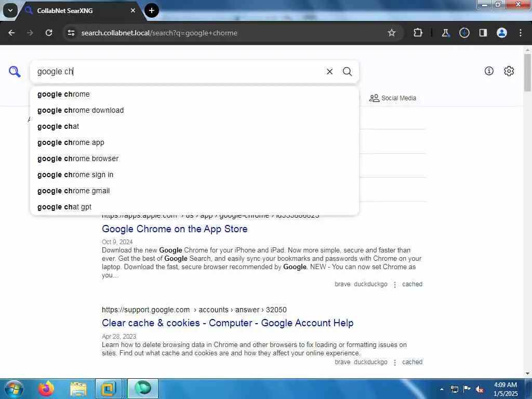Open cached link for Clear cache result

point(412,362)
